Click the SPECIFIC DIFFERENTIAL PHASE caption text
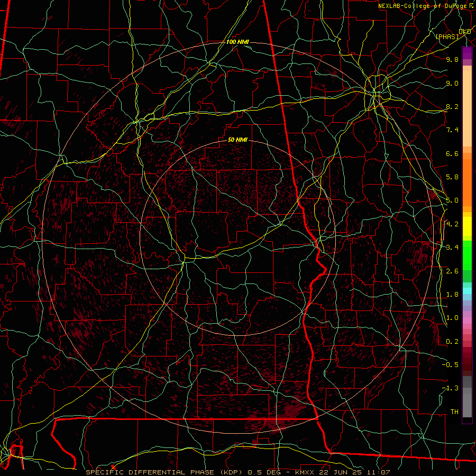The image size is (476, 476). pos(151,472)
